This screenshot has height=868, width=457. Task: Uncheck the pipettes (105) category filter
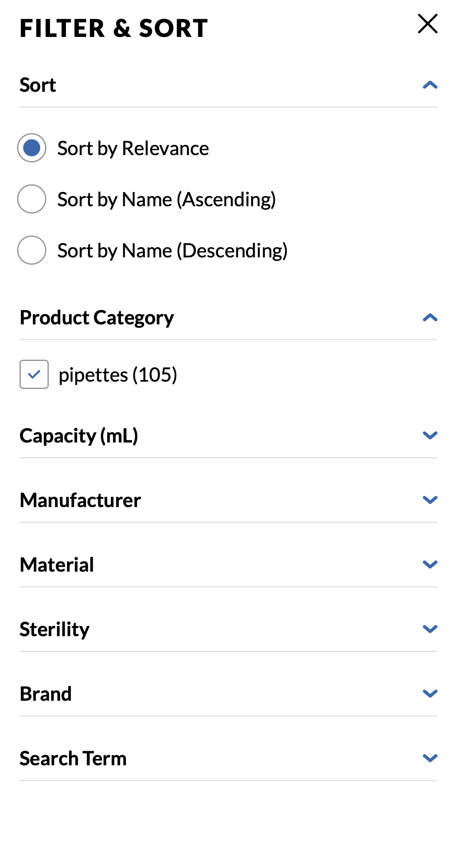34,374
